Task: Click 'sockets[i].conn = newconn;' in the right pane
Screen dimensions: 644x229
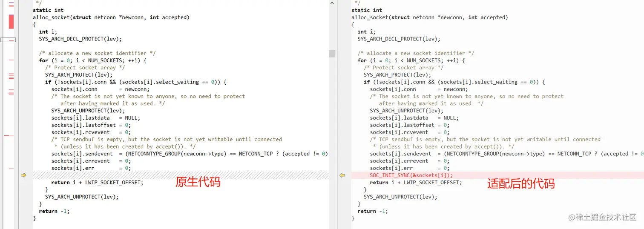Action: [x=419, y=89]
